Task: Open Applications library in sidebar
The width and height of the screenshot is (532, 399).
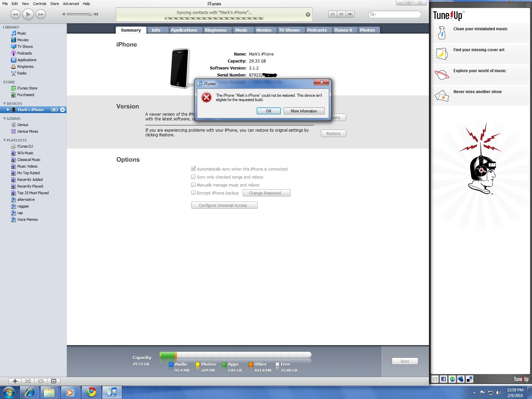Action: [x=27, y=60]
